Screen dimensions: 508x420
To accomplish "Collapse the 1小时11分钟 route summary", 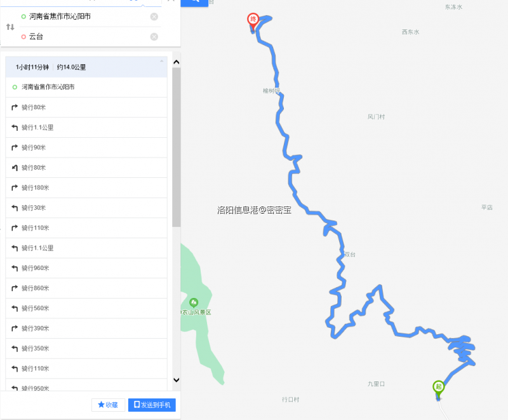I will [x=162, y=61].
